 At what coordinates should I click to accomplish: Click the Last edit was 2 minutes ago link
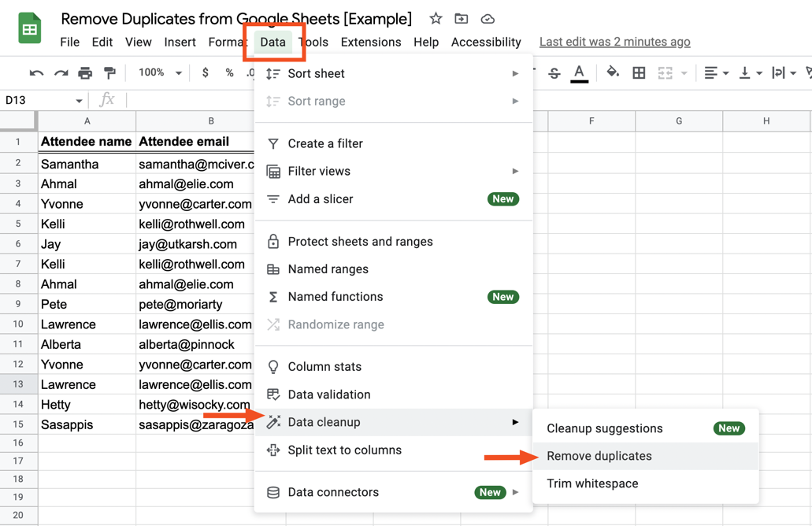coord(615,41)
